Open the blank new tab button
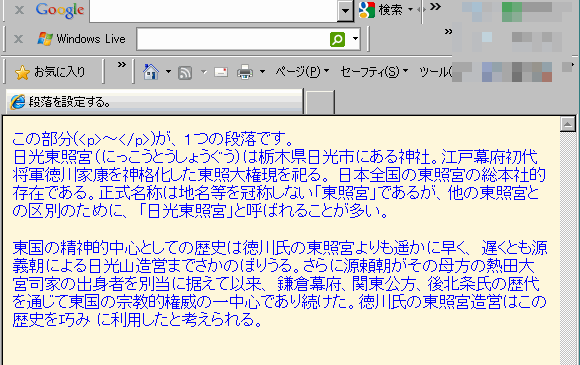The width and height of the screenshot is (580, 365). tap(320, 102)
